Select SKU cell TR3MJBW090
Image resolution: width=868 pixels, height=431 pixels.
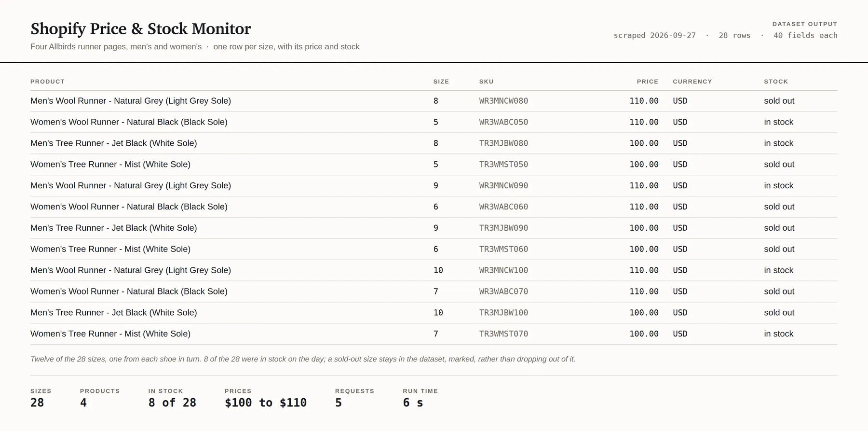click(503, 228)
